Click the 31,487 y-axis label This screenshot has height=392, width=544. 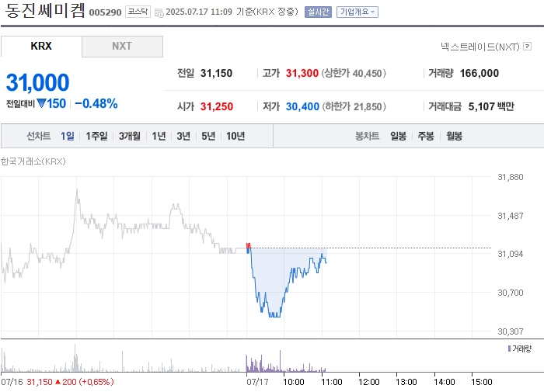[510, 216]
